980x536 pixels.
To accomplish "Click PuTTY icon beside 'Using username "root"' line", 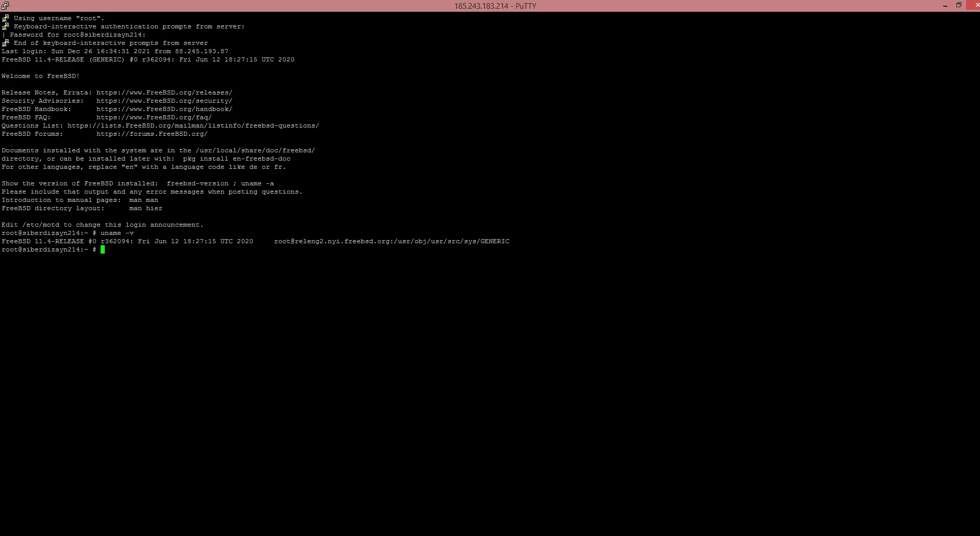I will click(6, 18).
